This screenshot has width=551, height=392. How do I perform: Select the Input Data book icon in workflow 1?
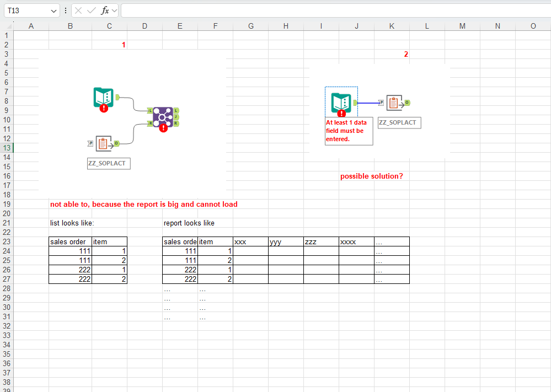[x=103, y=98]
